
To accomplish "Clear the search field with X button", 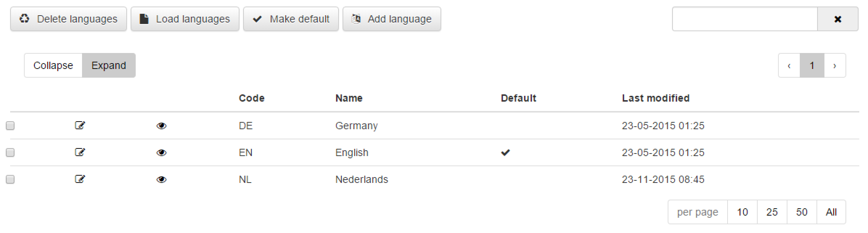I will [838, 19].
